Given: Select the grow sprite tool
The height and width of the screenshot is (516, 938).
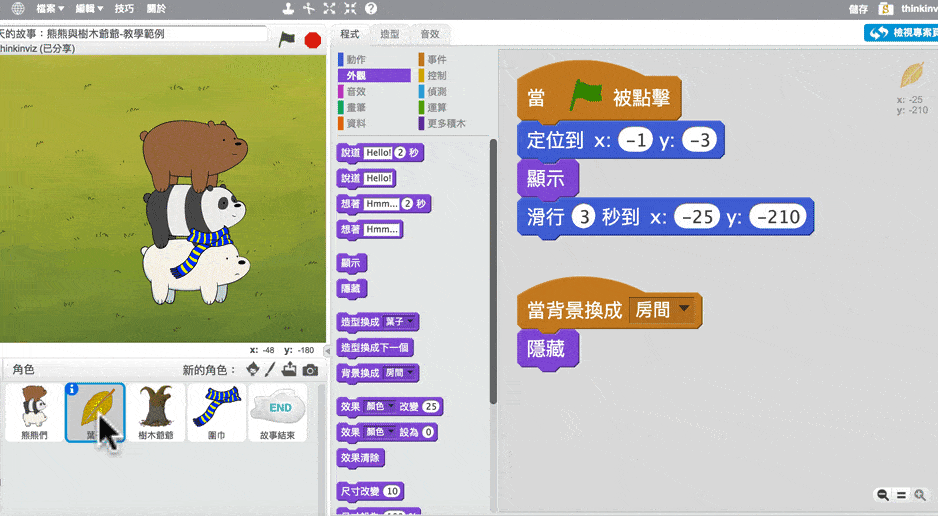Looking at the screenshot, I should [x=330, y=8].
